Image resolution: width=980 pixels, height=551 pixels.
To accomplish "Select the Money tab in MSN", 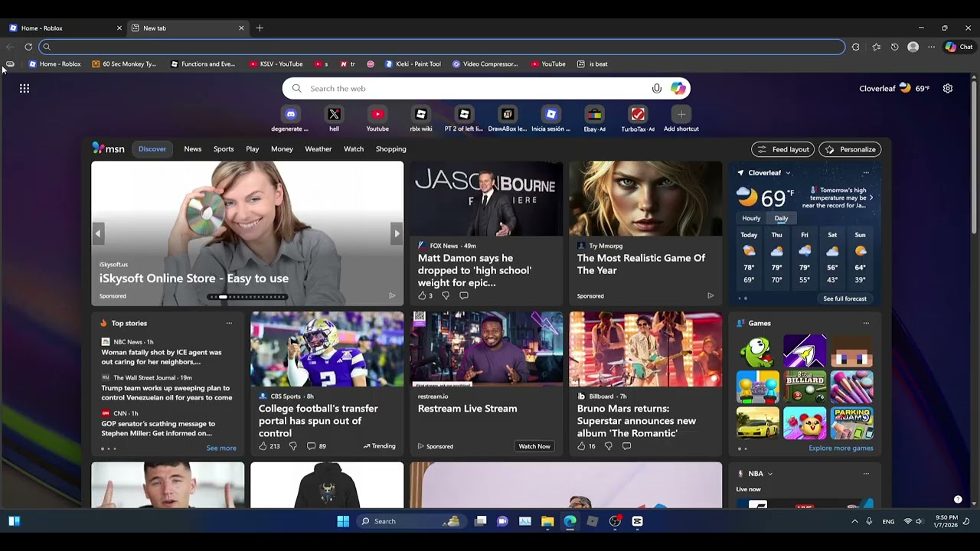I will point(282,149).
